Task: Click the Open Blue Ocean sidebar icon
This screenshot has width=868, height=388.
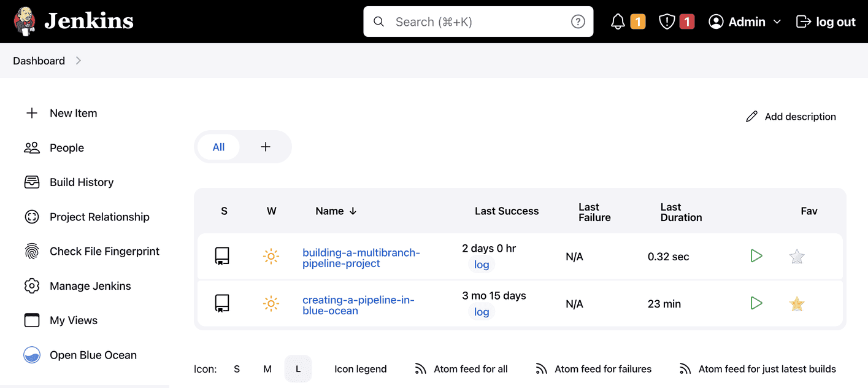Action: point(31,355)
